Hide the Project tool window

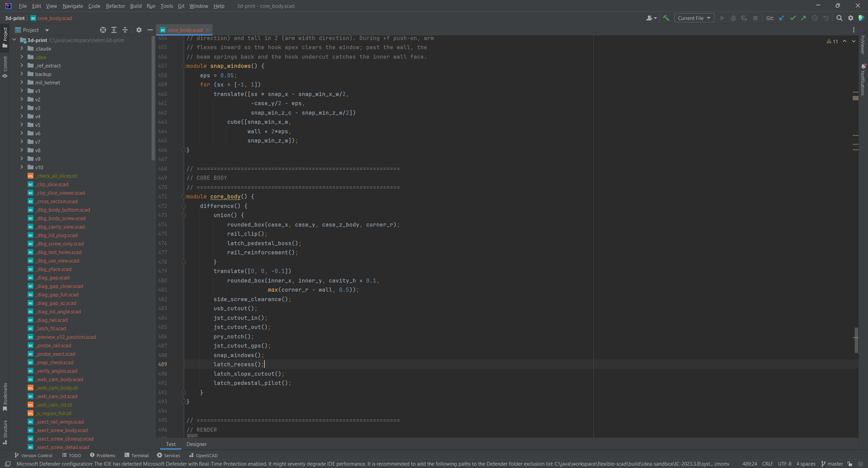[x=150, y=30]
